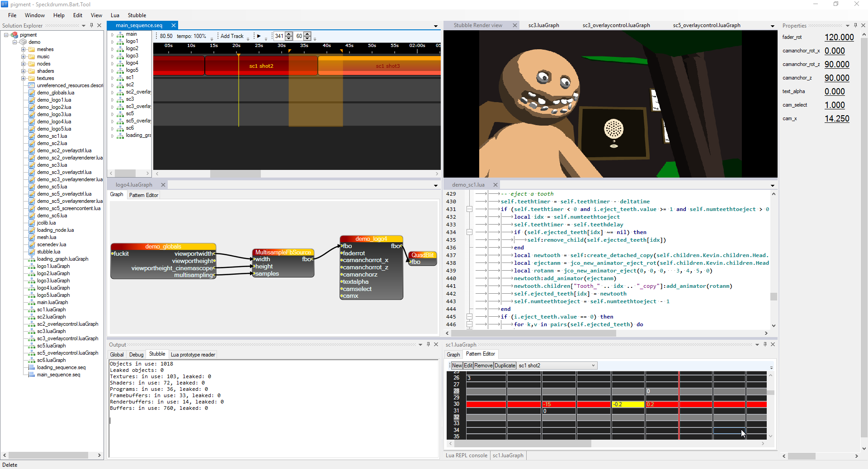868x469 pixels.
Task: Click the loop-end marker near 42s
Action: point(342,51)
